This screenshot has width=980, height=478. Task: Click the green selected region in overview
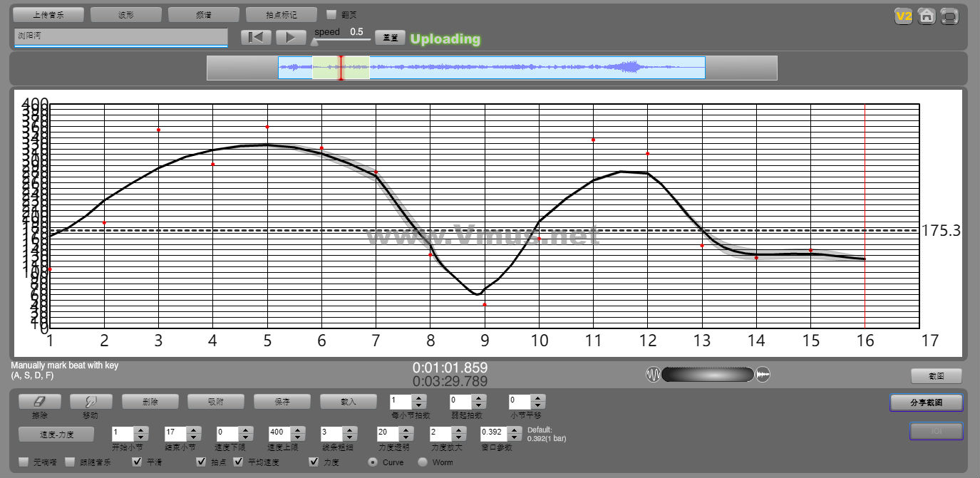341,68
